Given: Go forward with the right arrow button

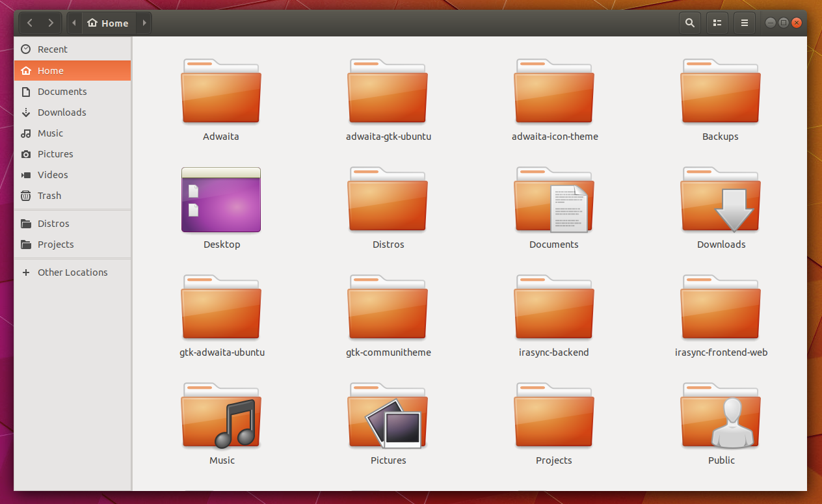Looking at the screenshot, I should pyautogui.click(x=51, y=23).
